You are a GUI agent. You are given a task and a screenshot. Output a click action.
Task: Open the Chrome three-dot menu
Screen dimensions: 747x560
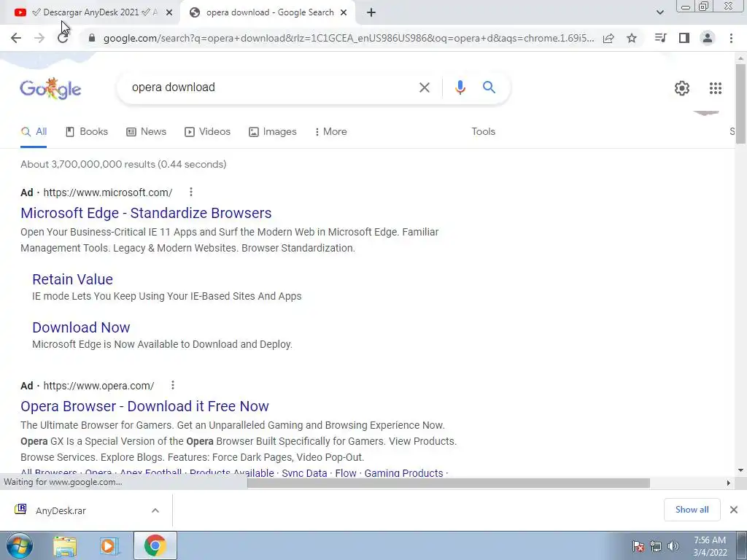[731, 38]
